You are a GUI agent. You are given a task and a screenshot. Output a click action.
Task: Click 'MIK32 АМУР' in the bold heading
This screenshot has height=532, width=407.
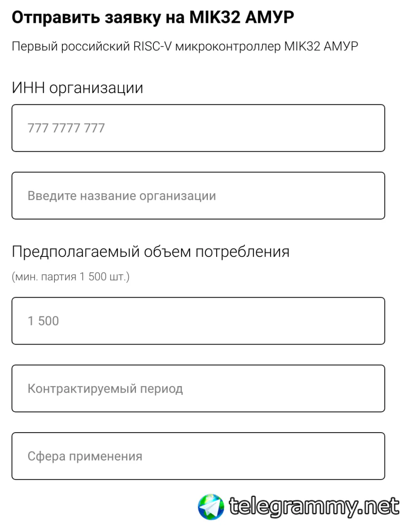coord(242,17)
